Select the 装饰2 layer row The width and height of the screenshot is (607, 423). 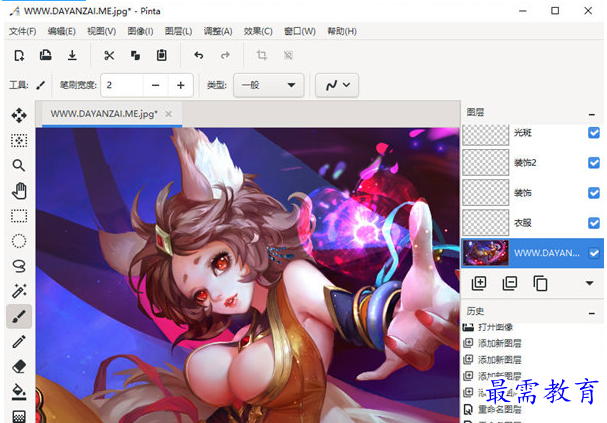[532, 163]
